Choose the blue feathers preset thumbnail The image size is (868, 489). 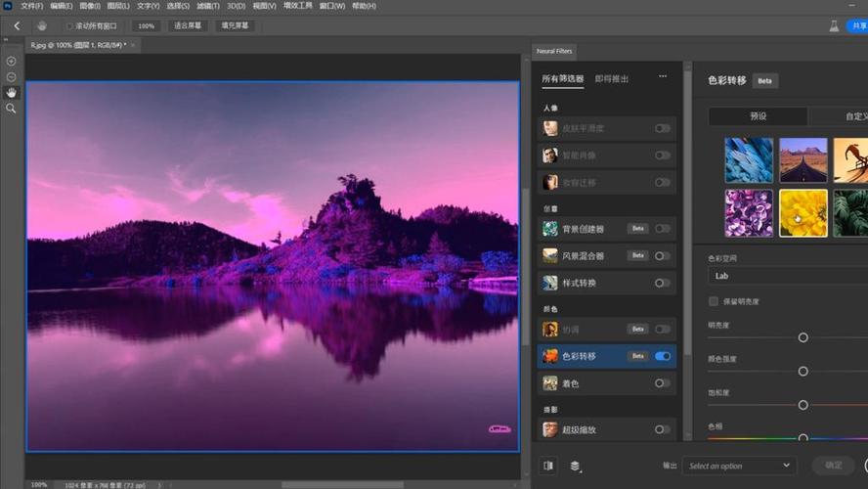(x=749, y=160)
